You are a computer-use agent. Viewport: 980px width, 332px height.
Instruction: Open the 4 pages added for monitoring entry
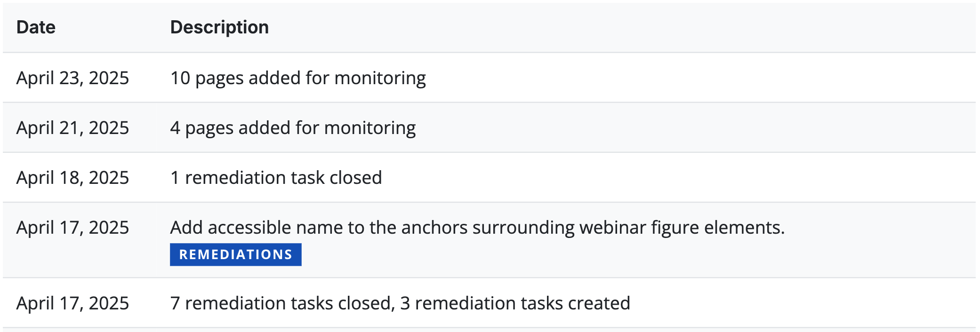coord(293,128)
